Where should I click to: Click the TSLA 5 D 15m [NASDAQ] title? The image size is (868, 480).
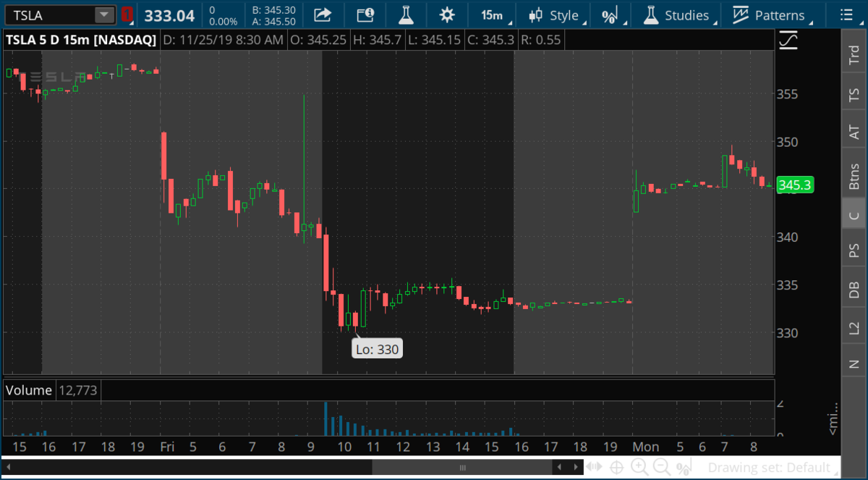[x=81, y=40]
